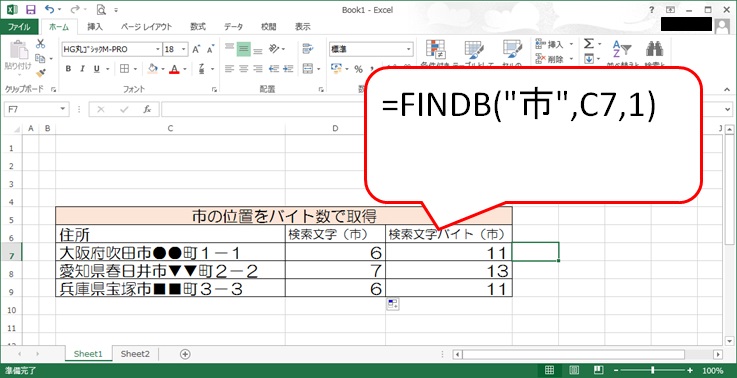Click the Accounting Number Format icon

[336, 69]
